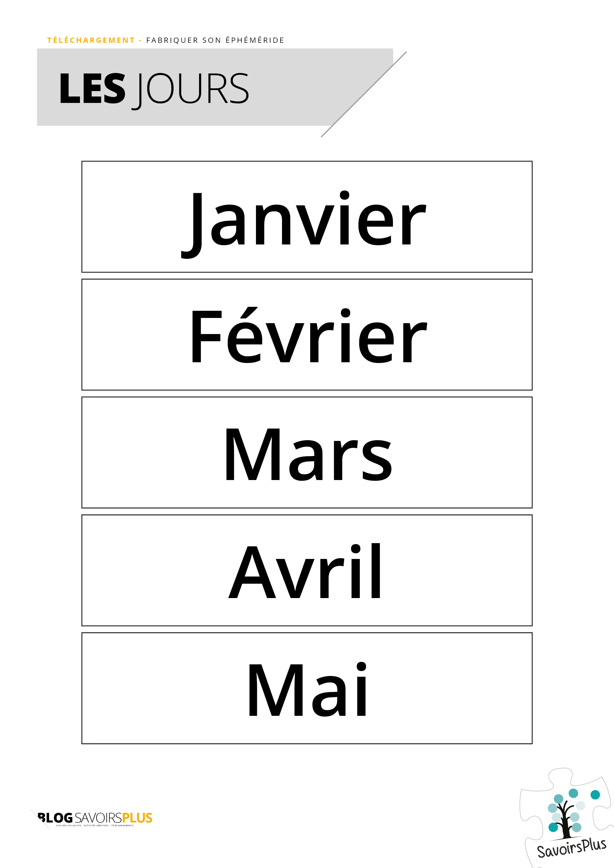Select the "Février" month card
Image resolution: width=614 pixels, height=868 pixels.
pyautogui.click(x=307, y=335)
